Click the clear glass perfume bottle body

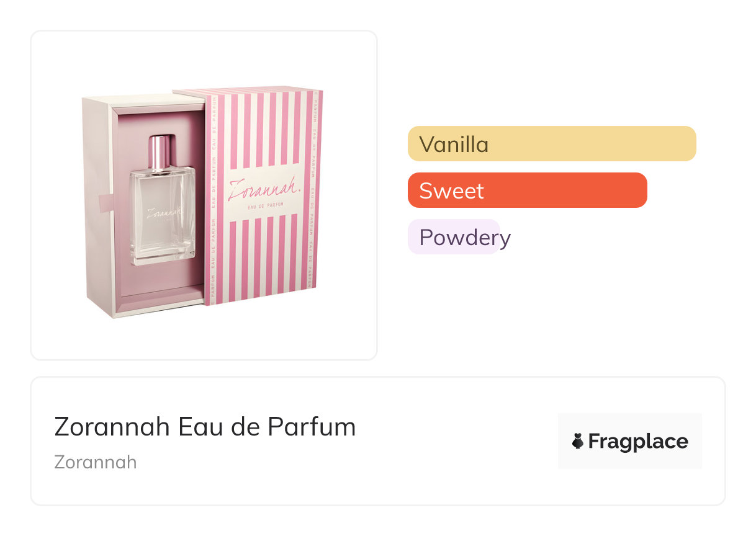[161, 233]
